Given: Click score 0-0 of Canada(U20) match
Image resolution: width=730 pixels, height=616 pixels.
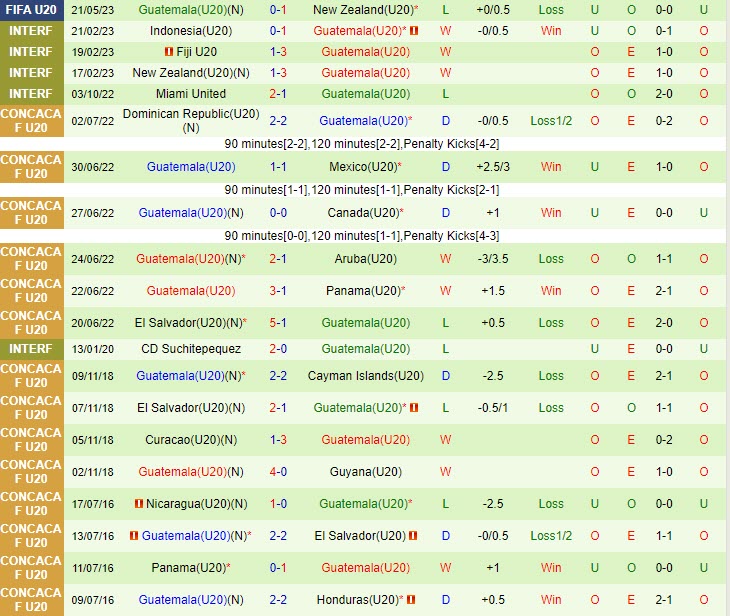Looking at the screenshot, I should point(278,213).
